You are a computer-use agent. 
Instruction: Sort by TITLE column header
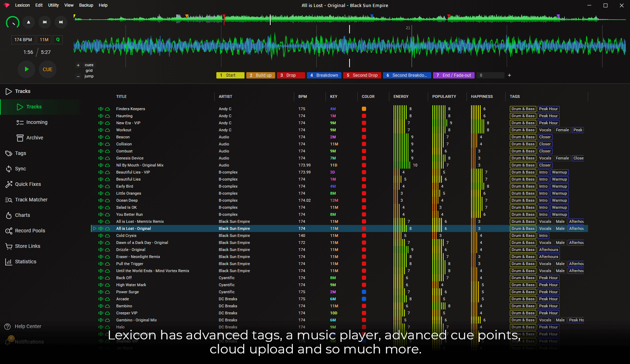pyautogui.click(x=122, y=96)
